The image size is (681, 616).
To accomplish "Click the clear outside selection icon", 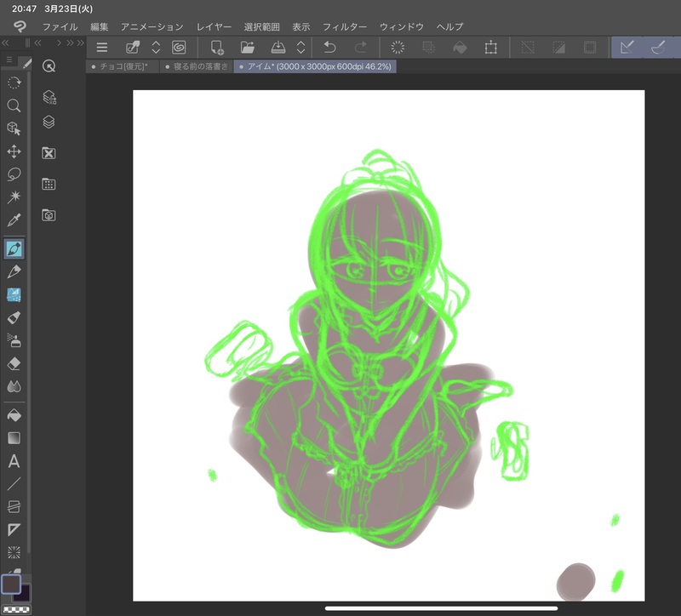I will (x=429, y=48).
